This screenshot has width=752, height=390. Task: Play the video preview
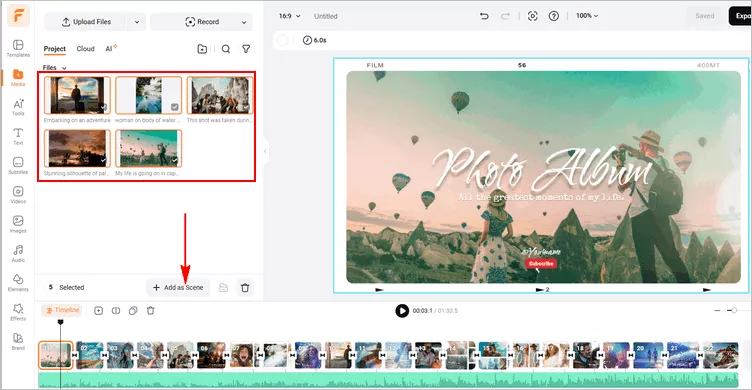[402, 311]
